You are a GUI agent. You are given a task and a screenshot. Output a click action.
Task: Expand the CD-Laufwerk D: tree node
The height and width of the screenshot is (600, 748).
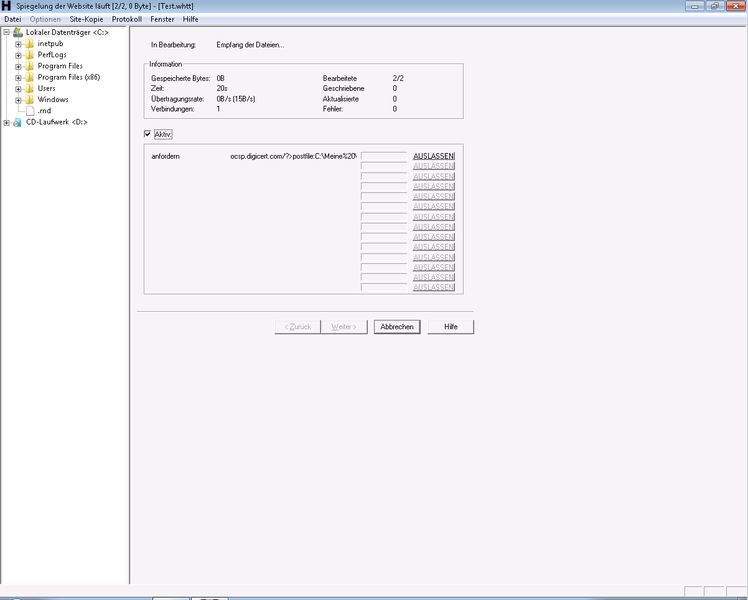pos(6,122)
